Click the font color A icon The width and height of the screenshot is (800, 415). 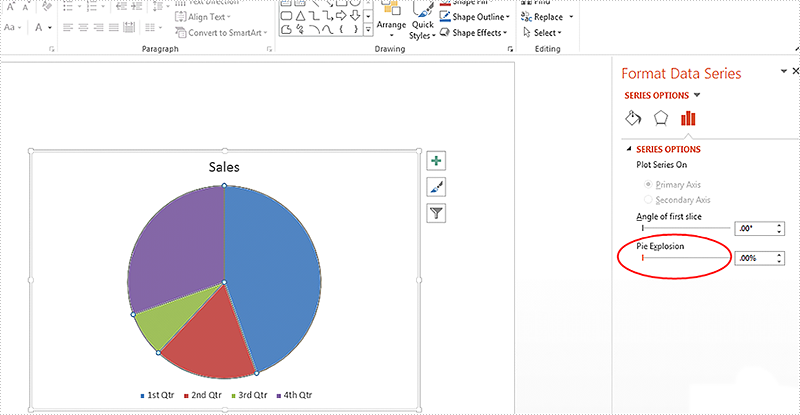click(x=38, y=27)
